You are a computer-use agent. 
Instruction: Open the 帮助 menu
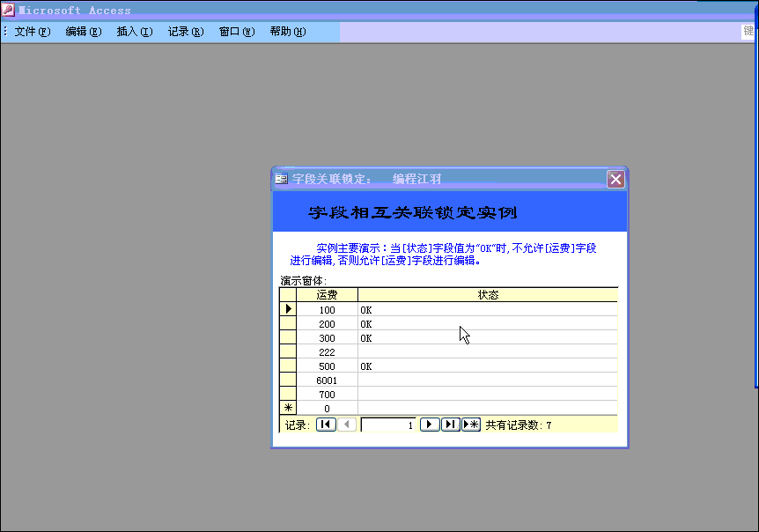[287, 32]
